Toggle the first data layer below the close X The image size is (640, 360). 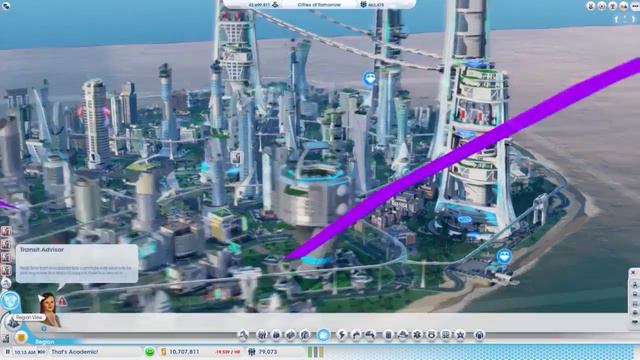(635, 284)
